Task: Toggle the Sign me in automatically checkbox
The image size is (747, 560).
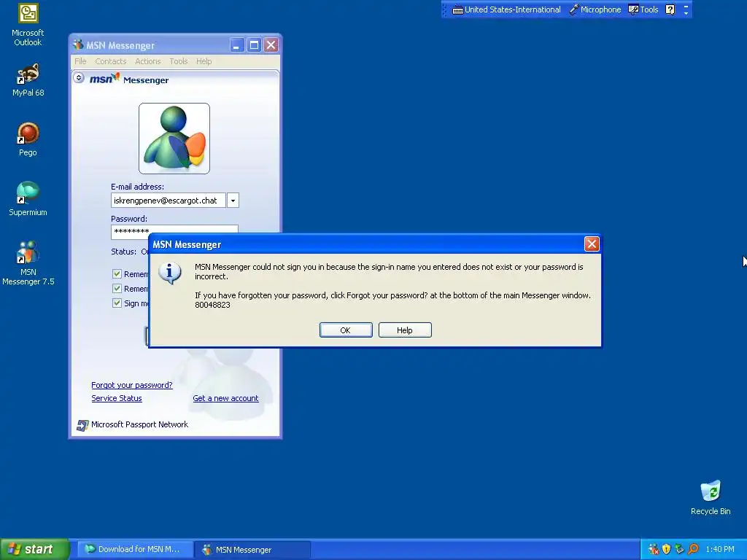Action: (117, 303)
